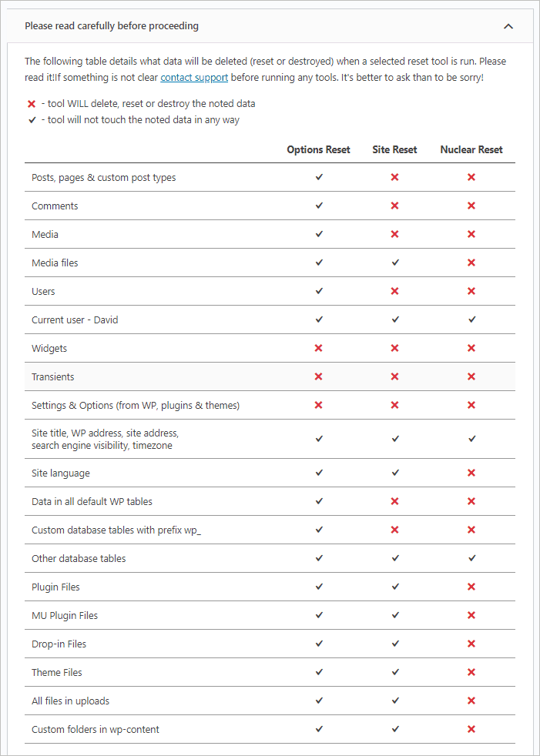The width and height of the screenshot is (540, 756).
Task: Click the checkmark legend icon above the table
Action: click(x=30, y=119)
